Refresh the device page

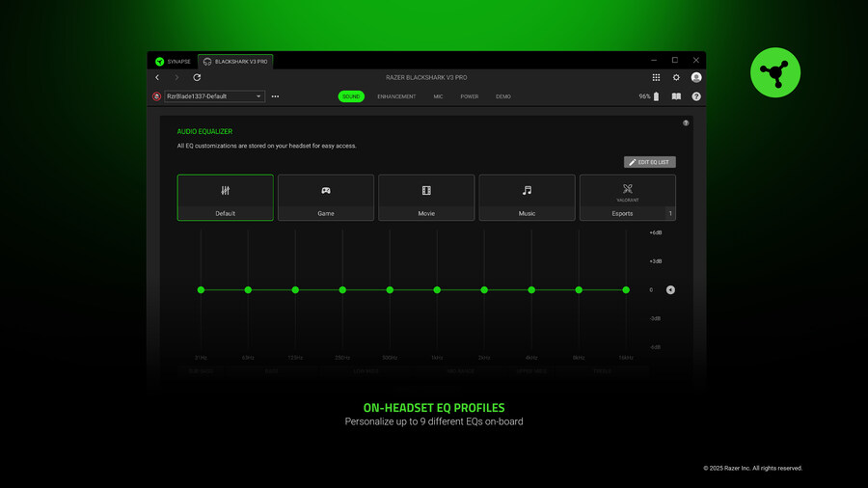tap(197, 77)
